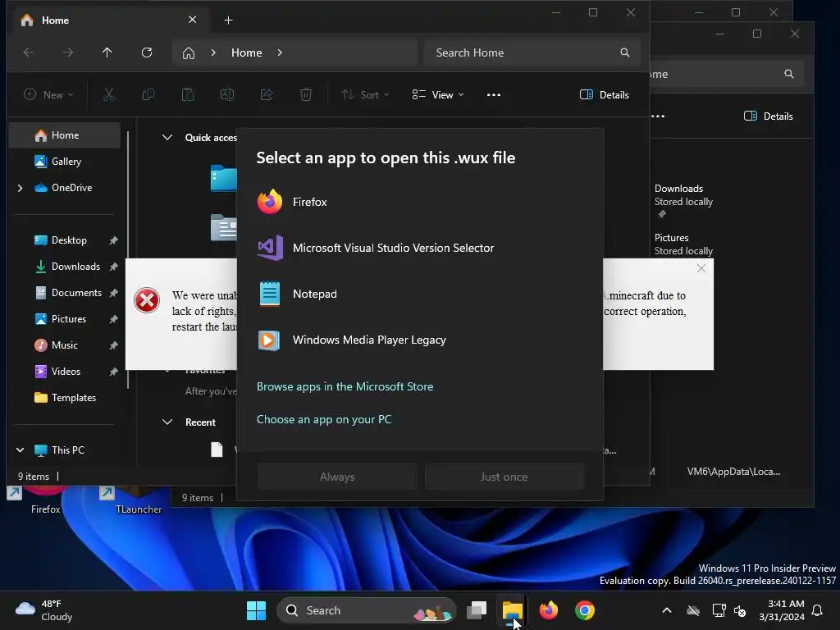The height and width of the screenshot is (630, 840).
Task: Click the Cut scissors icon
Action: click(x=109, y=95)
